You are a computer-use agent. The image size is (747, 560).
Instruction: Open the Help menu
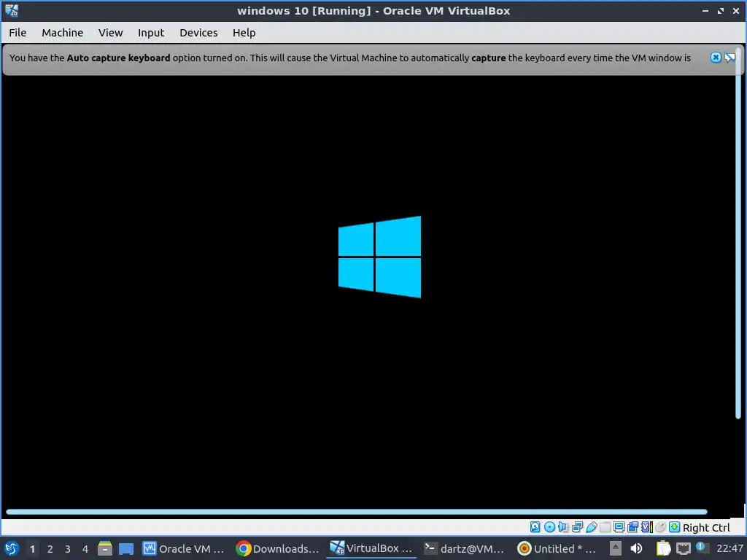pos(244,33)
